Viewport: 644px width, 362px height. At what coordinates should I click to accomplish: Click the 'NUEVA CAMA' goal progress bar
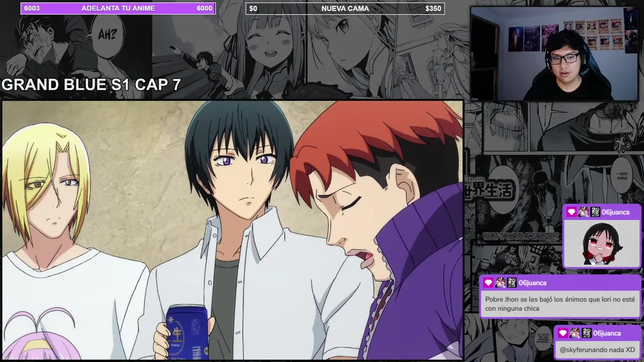tap(345, 9)
